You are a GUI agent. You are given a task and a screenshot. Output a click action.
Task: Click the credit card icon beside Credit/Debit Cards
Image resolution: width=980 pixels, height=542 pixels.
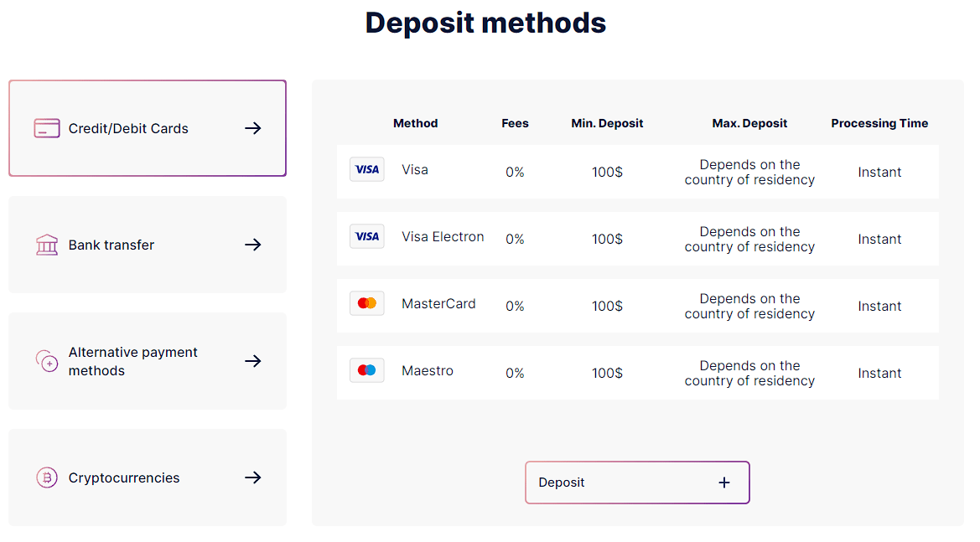[47, 128]
